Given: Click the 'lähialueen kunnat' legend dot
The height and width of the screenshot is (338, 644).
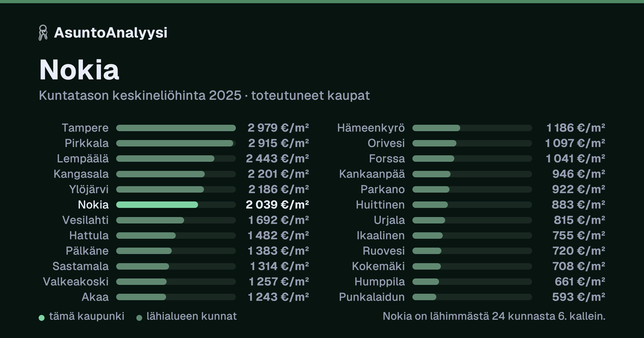Looking at the screenshot, I should (x=139, y=318).
